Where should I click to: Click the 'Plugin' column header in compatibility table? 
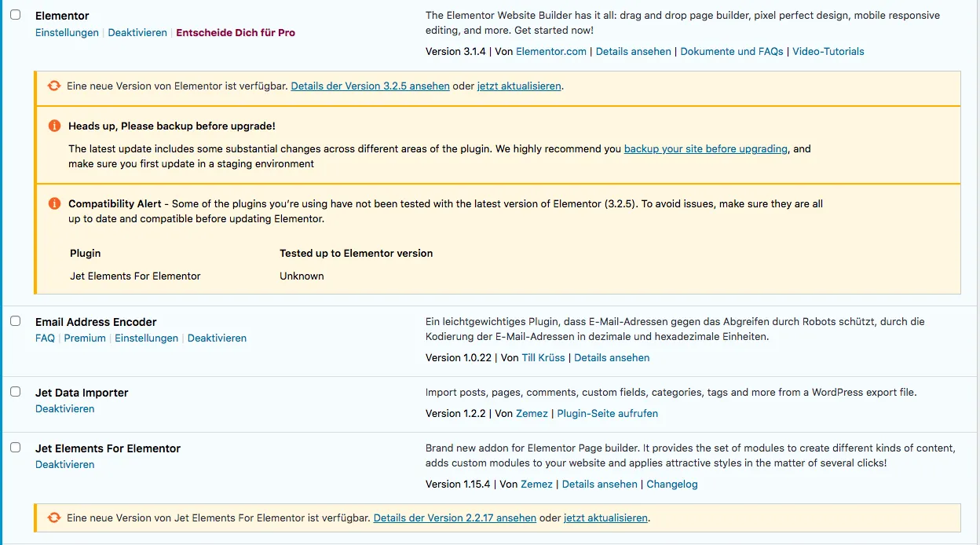(86, 254)
